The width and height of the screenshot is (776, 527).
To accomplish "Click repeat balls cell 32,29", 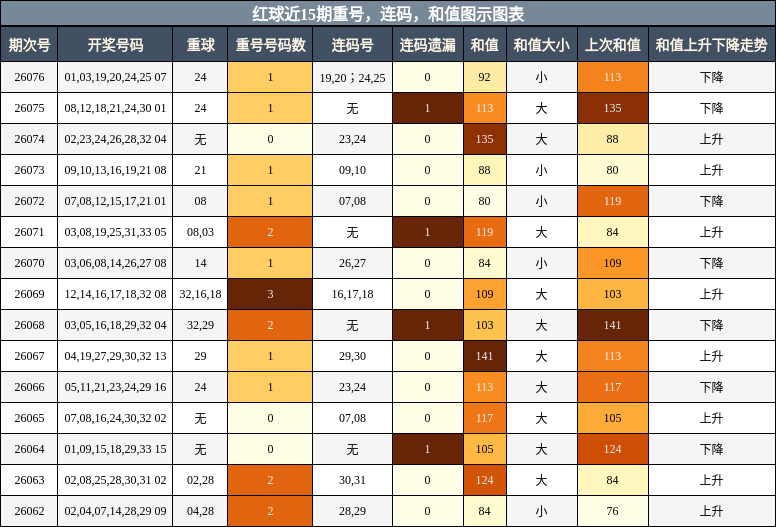I will pos(200,325).
